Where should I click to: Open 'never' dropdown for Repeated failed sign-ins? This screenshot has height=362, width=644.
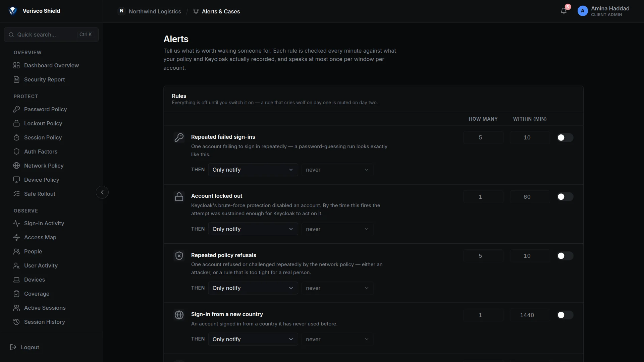point(337,170)
